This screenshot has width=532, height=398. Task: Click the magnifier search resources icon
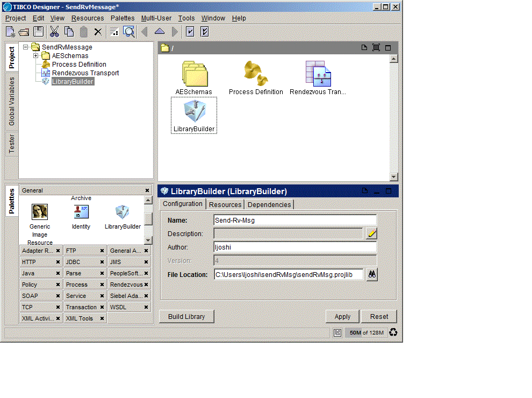(129, 32)
